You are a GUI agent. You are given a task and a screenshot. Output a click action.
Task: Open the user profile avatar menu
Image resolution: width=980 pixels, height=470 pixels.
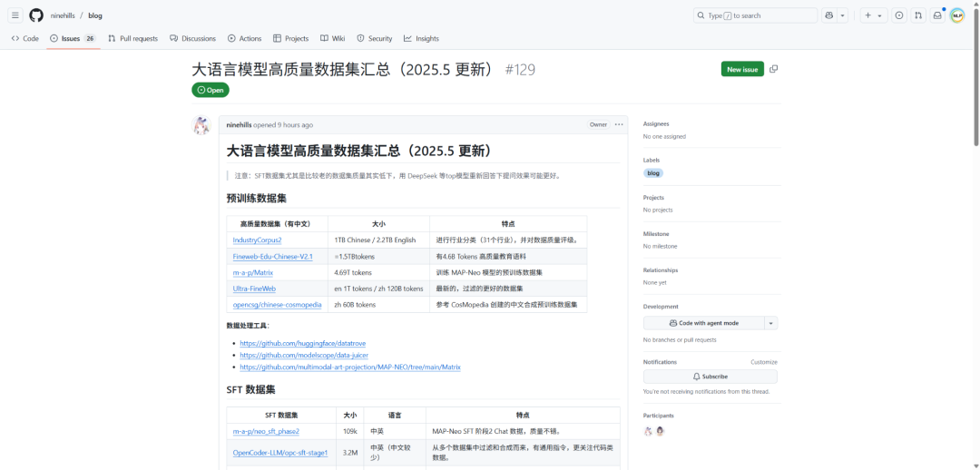coord(957,15)
